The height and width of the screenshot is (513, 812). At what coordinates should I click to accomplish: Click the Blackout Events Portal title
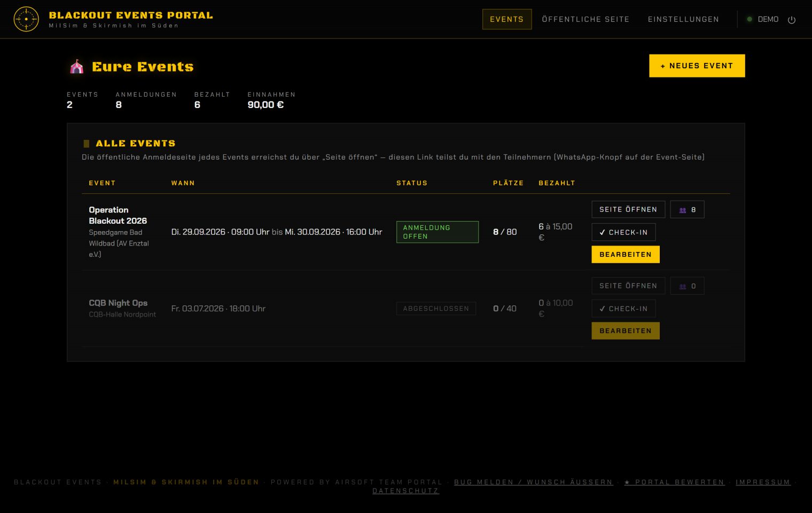131,15
